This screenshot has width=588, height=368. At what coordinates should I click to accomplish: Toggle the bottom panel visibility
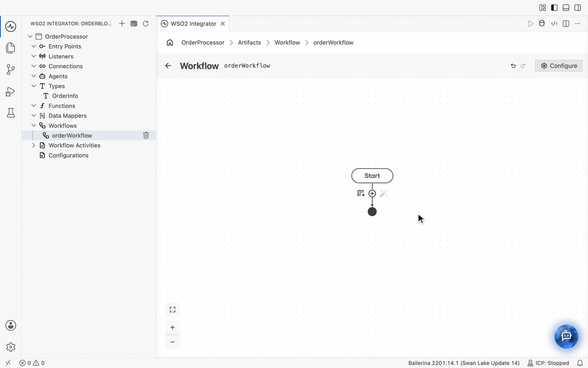coord(566,7)
